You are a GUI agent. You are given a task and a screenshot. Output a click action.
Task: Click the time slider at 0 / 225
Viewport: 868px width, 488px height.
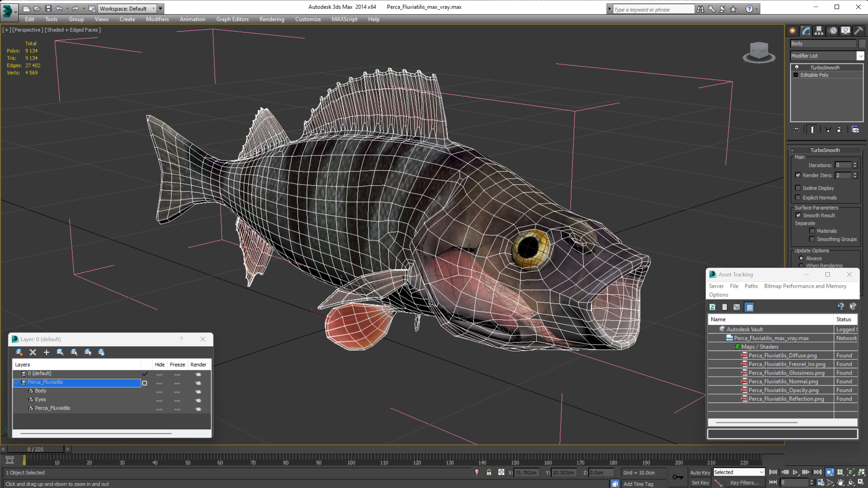coord(35,449)
